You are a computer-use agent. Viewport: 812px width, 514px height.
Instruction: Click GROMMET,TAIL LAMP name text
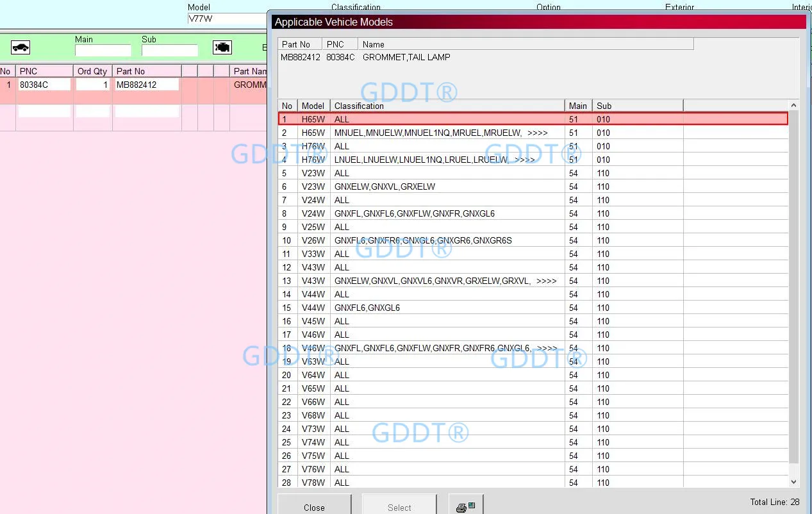[406, 57]
